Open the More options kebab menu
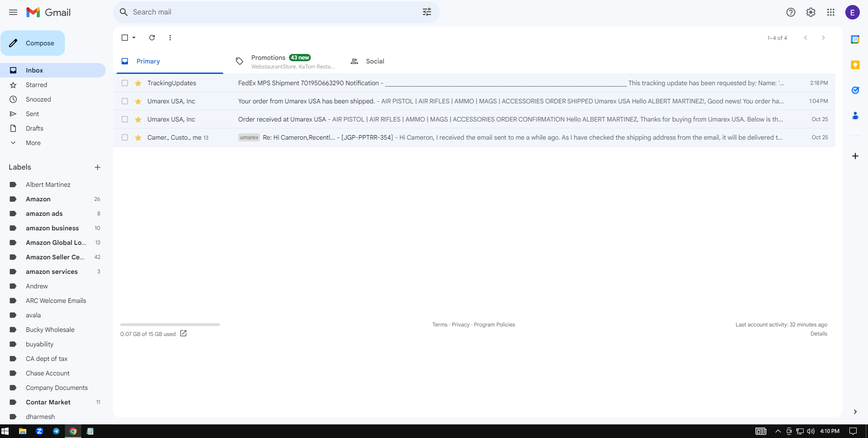 (x=170, y=38)
